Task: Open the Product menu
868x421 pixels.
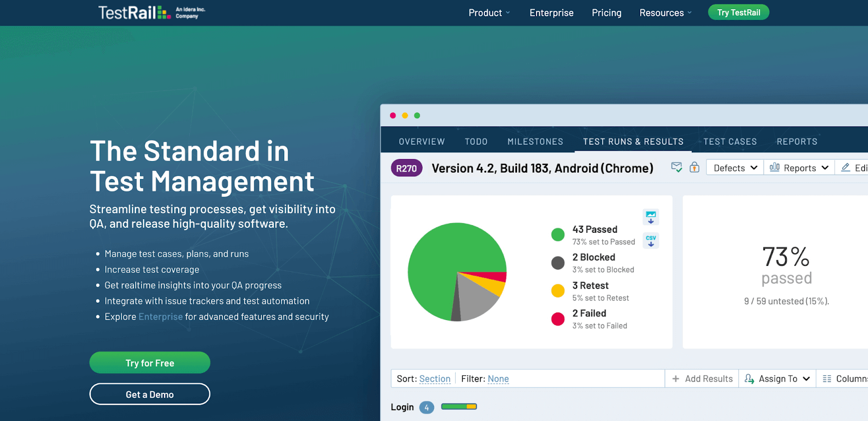Action: [489, 12]
